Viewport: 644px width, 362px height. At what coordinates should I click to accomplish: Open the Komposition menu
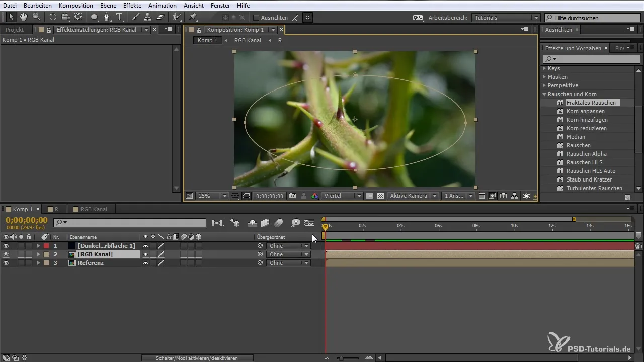point(75,5)
